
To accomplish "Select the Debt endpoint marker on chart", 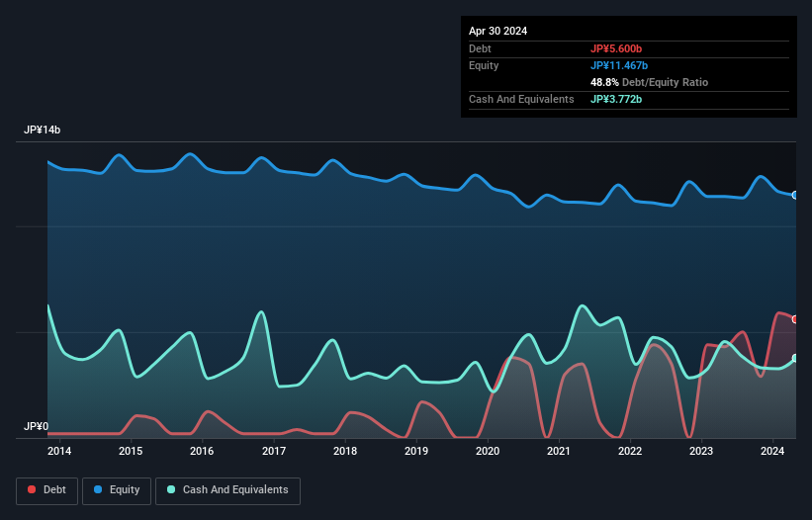I will pyautogui.click(x=795, y=319).
